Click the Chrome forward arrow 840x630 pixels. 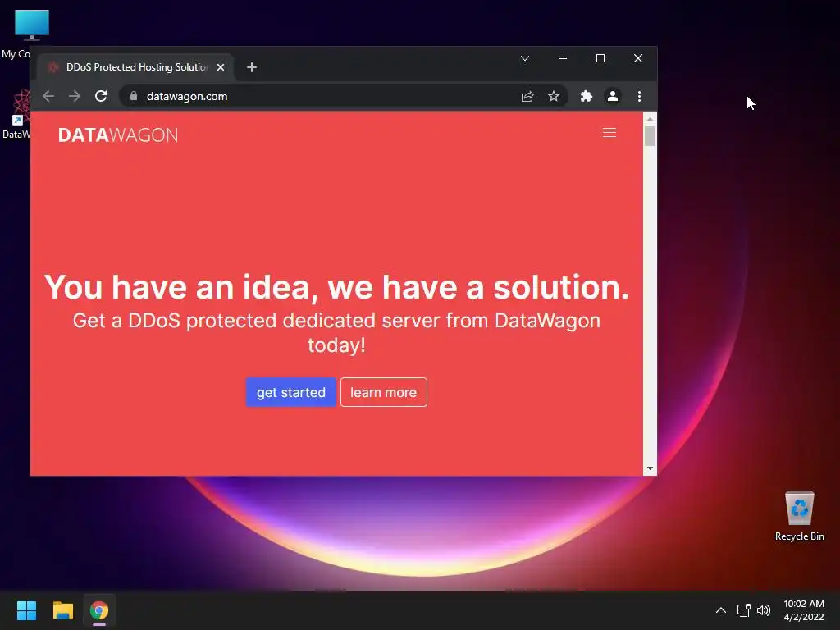pos(75,97)
